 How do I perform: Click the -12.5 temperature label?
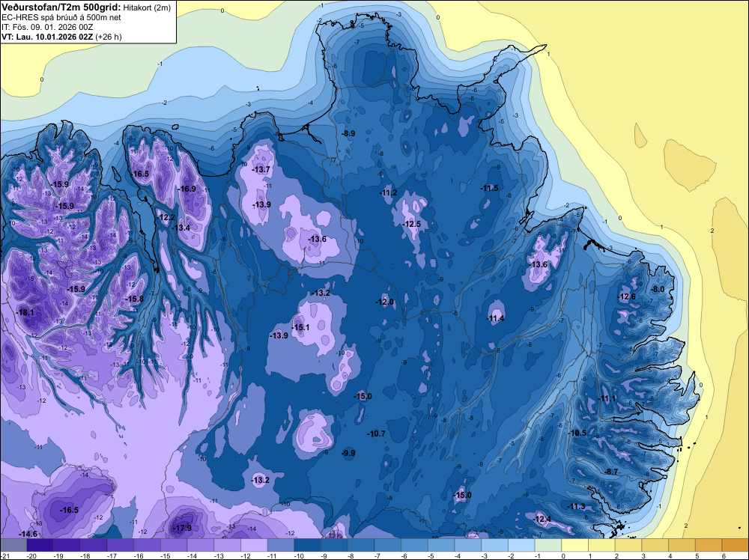[412, 224]
